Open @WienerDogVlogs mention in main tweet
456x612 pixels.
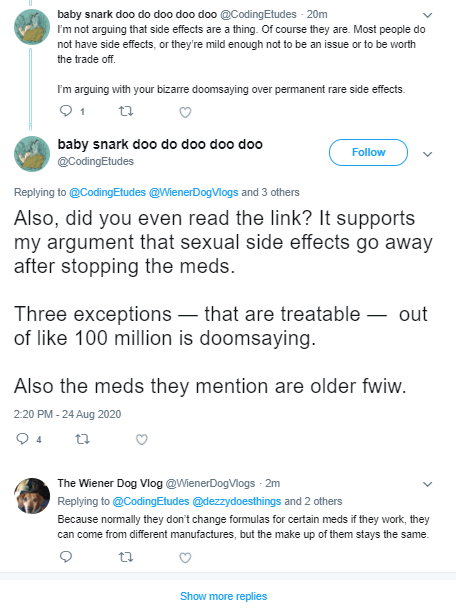click(193, 192)
